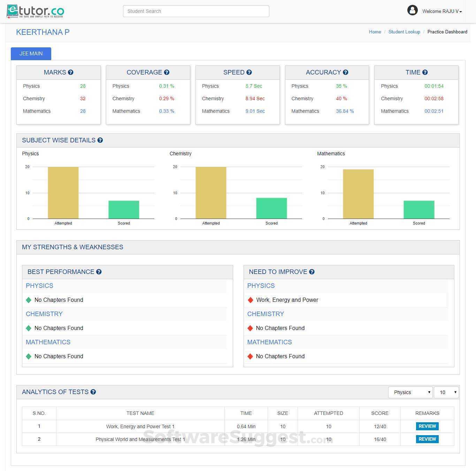Open the test count dropdown showing 10
Screen dimensions: 476x471
pyautogui.click(x=446, y=392)
